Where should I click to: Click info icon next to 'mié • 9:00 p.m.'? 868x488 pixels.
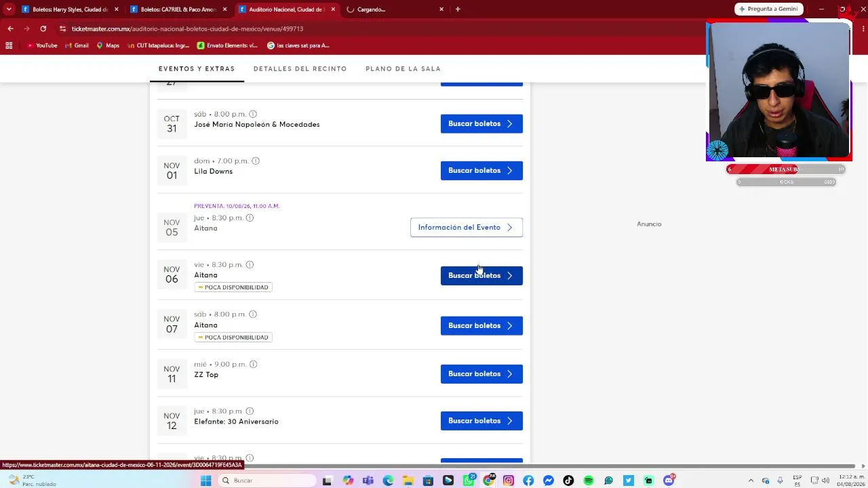click(x=253, y=364)
